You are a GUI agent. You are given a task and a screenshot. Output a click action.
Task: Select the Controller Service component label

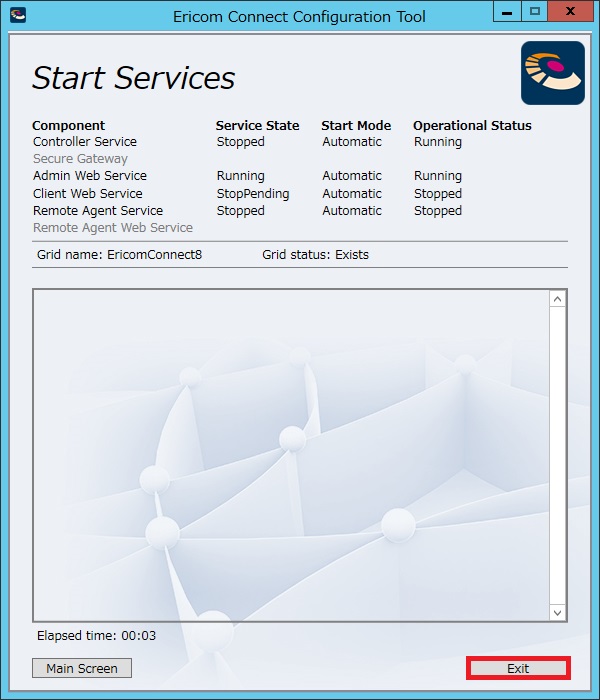(x=85, y=142)
